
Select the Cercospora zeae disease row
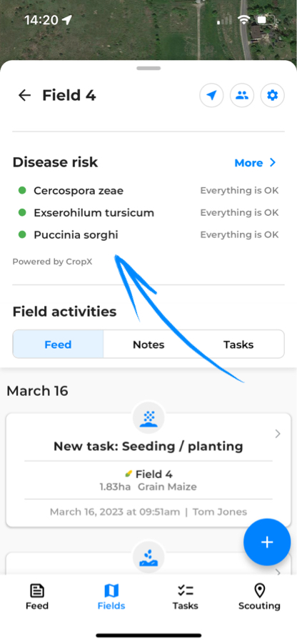148,191
